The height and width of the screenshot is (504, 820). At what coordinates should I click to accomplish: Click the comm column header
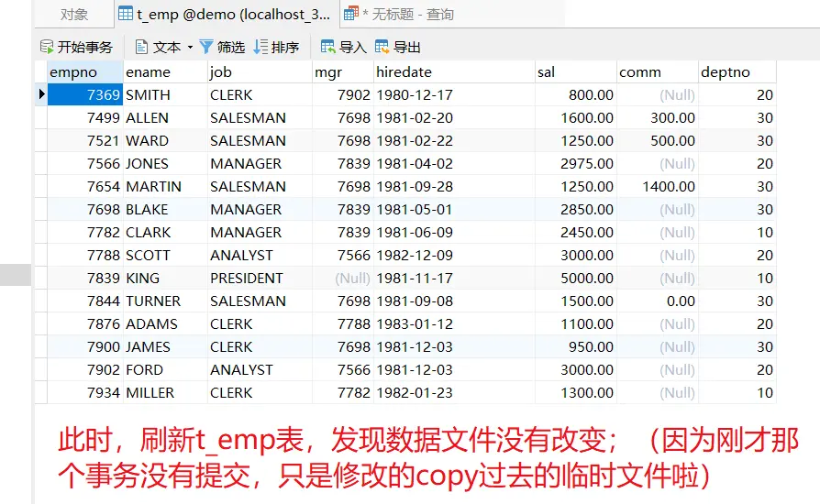point(658,72)
